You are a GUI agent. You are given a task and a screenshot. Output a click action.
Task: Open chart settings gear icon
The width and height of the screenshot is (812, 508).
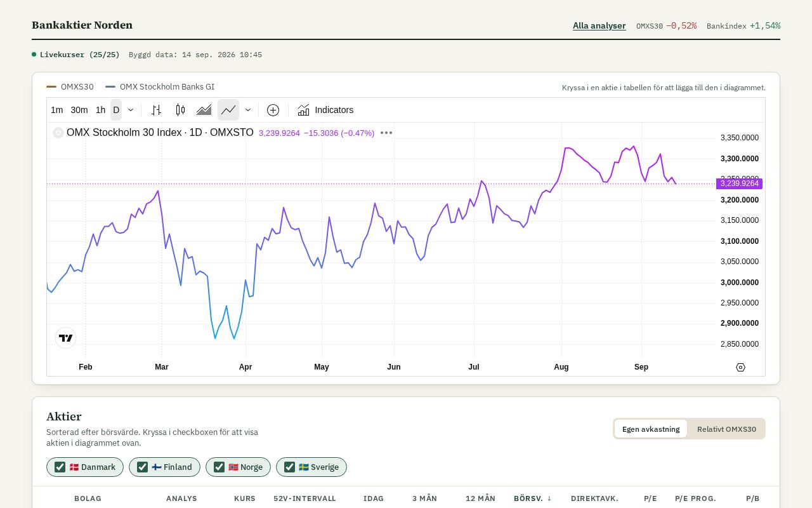[x=740, y=367]
